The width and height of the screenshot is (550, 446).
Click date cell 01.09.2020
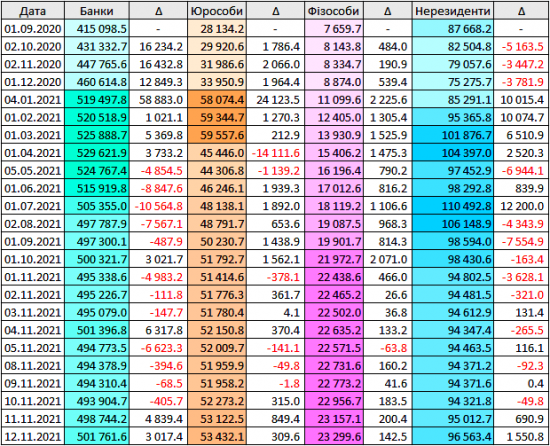(x=33, y=28)
